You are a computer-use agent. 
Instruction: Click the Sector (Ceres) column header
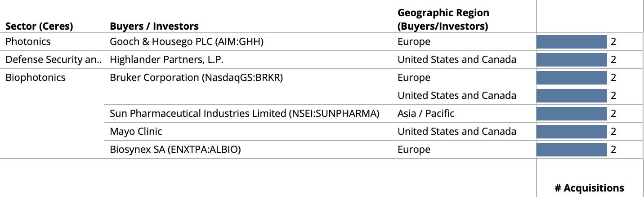point(39,27)
